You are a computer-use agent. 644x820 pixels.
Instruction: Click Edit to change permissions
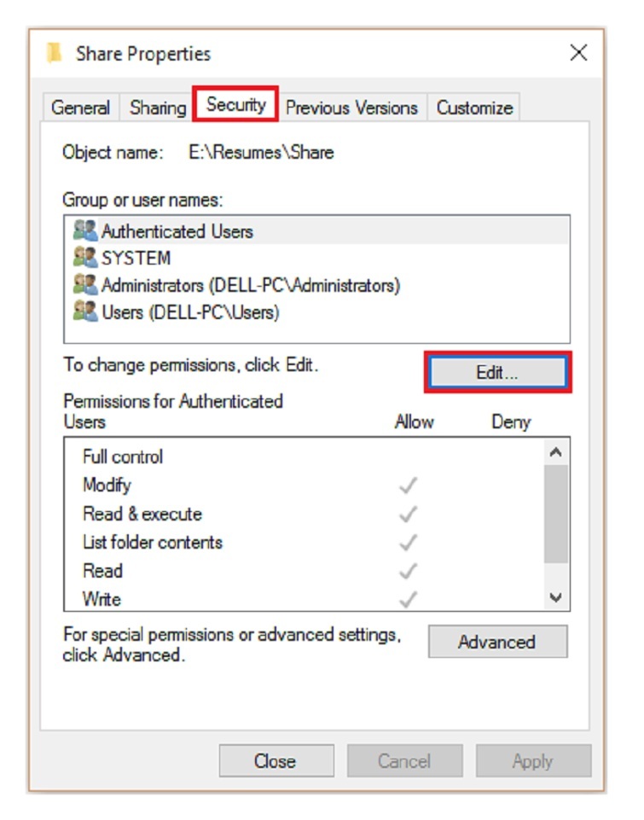point(496,373)
